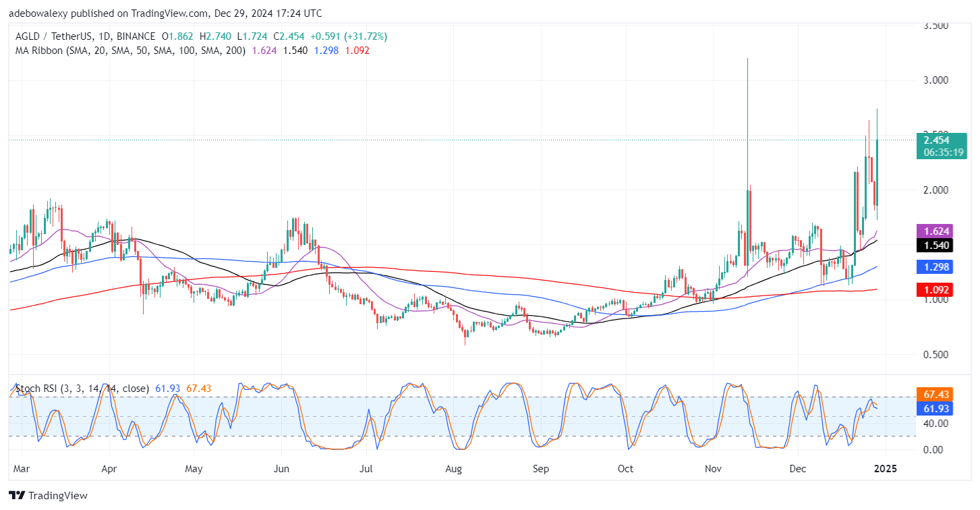Image resolution: width=980 pixels, height=510 pixels.
Task: Click the Jun date axis label
Action: click(282, 468)
